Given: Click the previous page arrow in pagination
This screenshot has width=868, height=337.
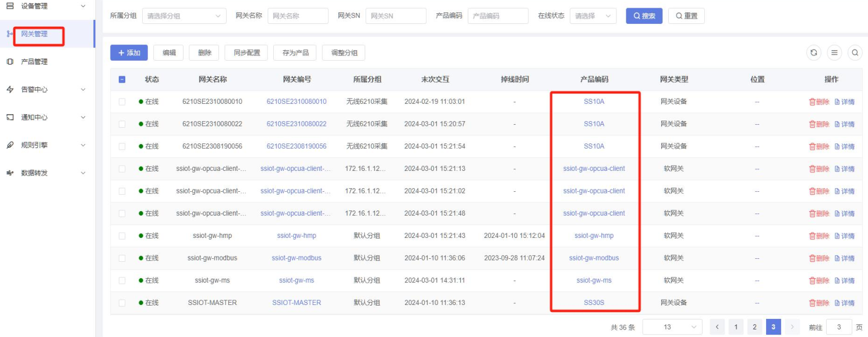Looking at the screenshot, I should coord(717,327).
